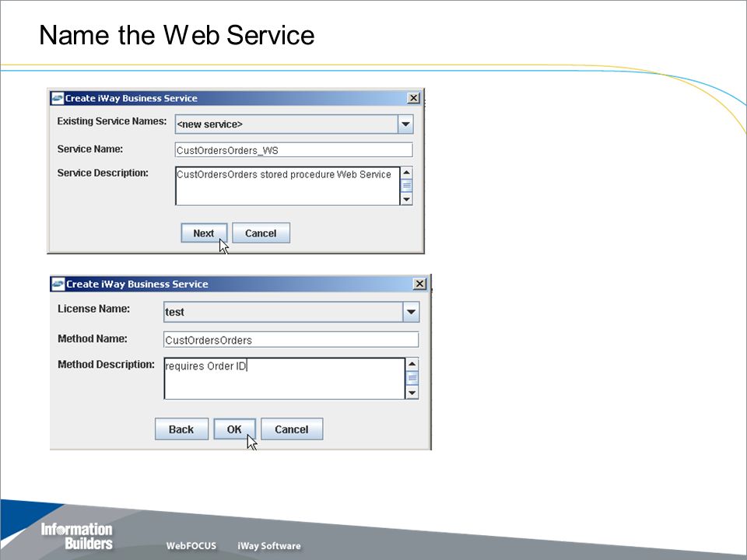Screen dimensions: 747x560
Task: Click the WebFOCUS footer text
Action: click(191, 546)
